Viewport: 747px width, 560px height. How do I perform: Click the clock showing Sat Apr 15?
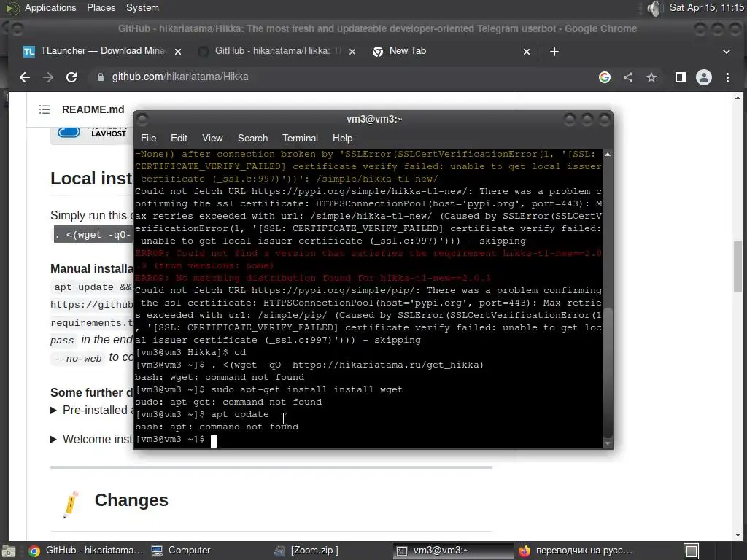706,7
